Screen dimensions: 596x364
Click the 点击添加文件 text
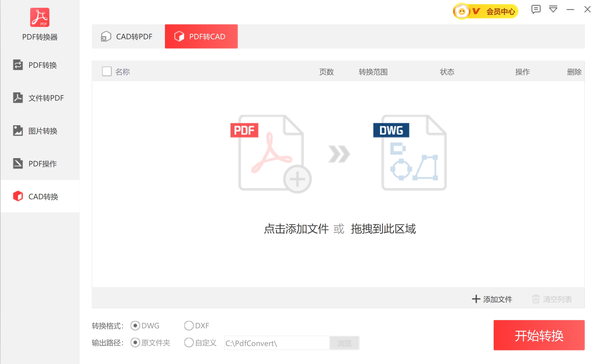pos(296,229)
